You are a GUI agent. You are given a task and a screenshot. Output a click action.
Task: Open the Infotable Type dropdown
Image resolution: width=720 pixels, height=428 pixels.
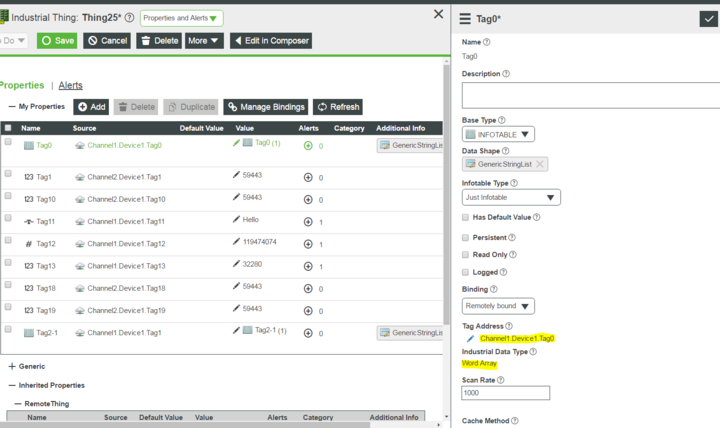coord(511,197)
